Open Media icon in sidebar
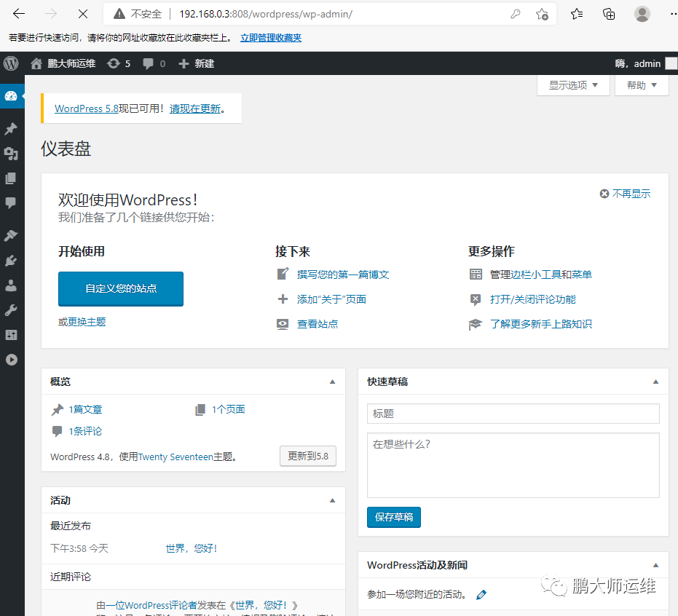678x616 pixels. tap(11, 154)
